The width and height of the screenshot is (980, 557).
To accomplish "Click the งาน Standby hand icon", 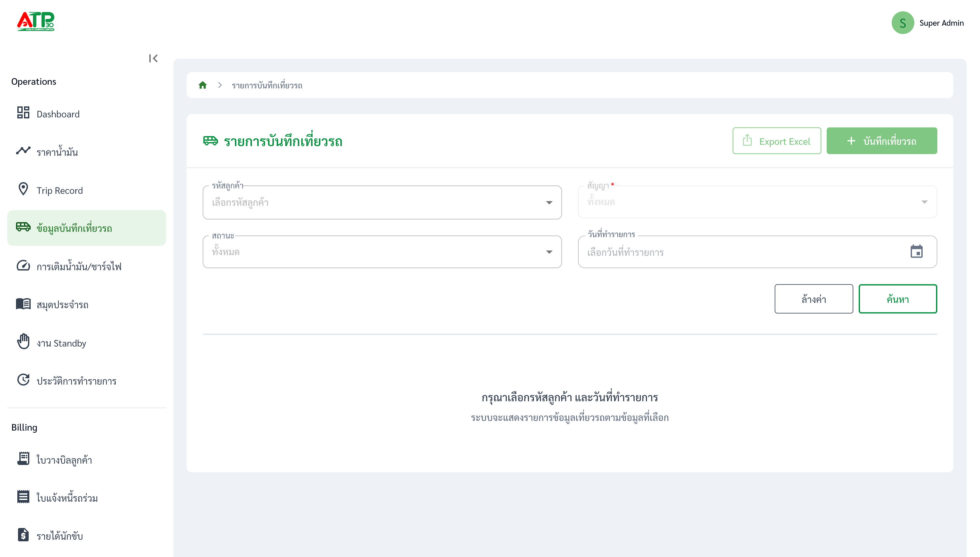I will [23, 341].
